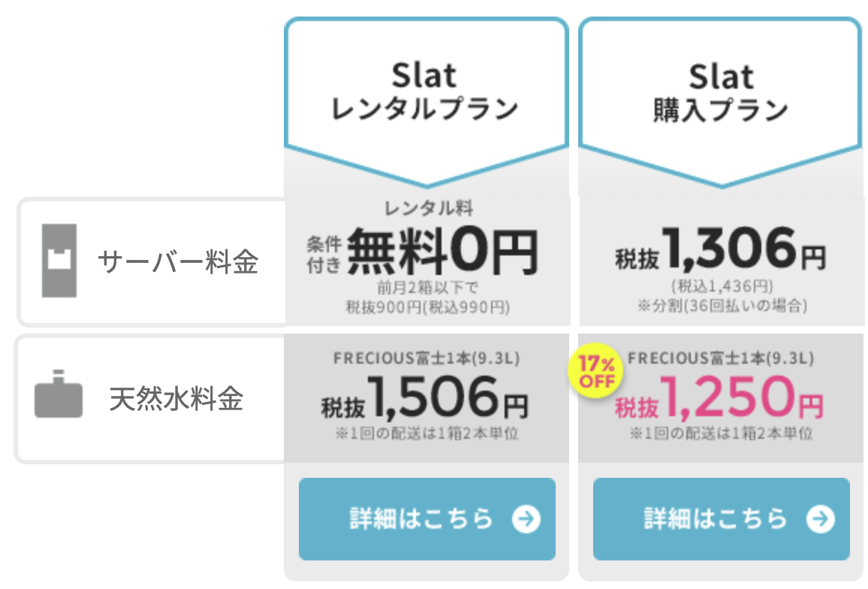Click the 前月2箱以下で condition note
Viewport: 868px width, 589px height.
[x=427, y=288]
